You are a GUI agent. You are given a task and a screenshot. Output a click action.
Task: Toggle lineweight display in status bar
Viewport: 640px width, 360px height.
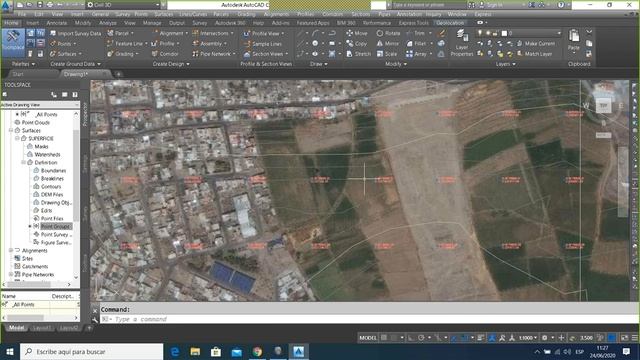[481, 338]
